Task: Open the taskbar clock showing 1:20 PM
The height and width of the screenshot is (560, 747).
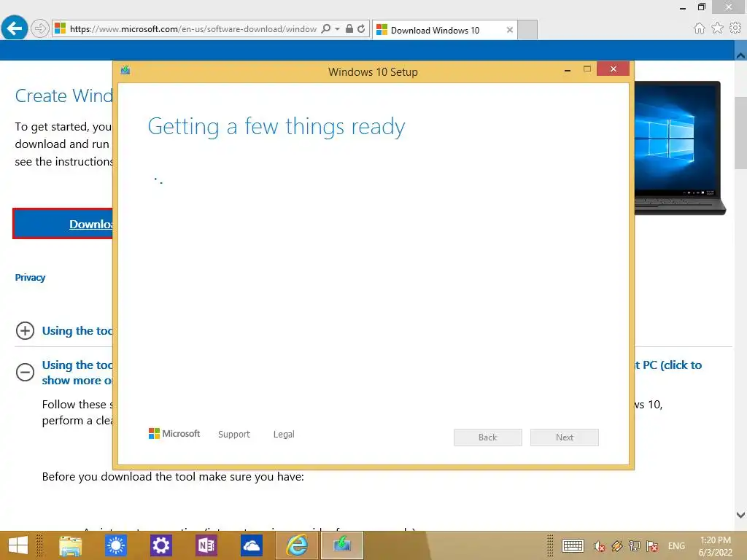Action: [x=715, y=546]
